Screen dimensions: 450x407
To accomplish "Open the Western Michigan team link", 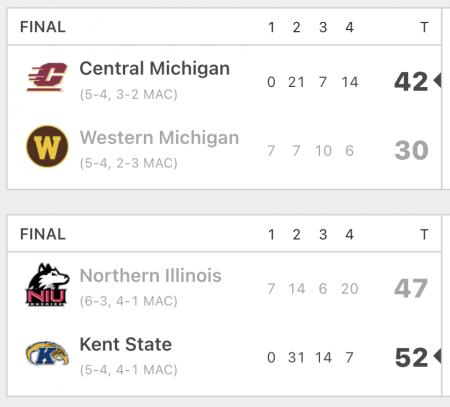I will pyautogui.click(x=159, y=137).
